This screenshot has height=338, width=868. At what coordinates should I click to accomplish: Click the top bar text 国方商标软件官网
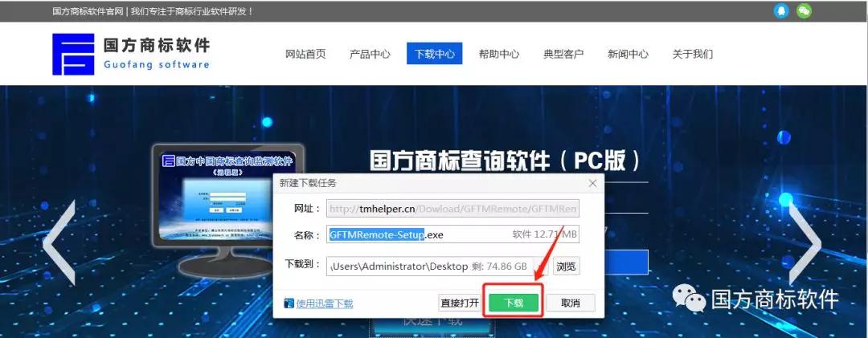[x=88, y=11]
